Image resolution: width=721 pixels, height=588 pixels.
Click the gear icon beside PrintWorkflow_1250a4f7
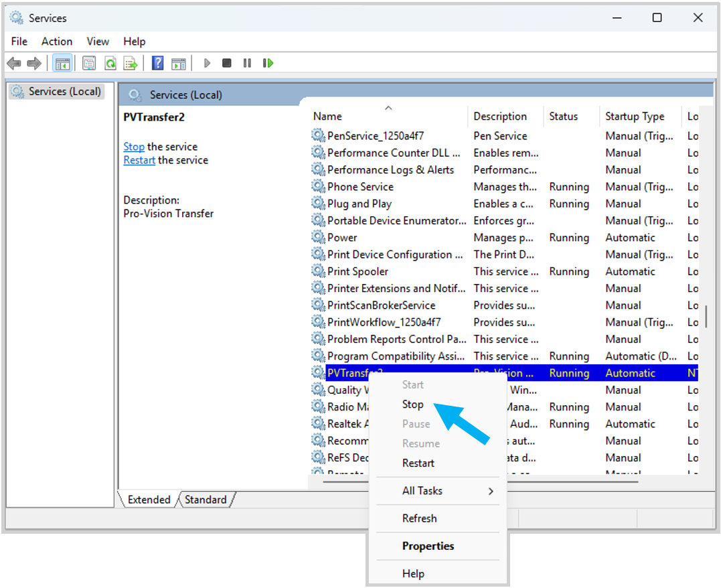pos(318,321)
